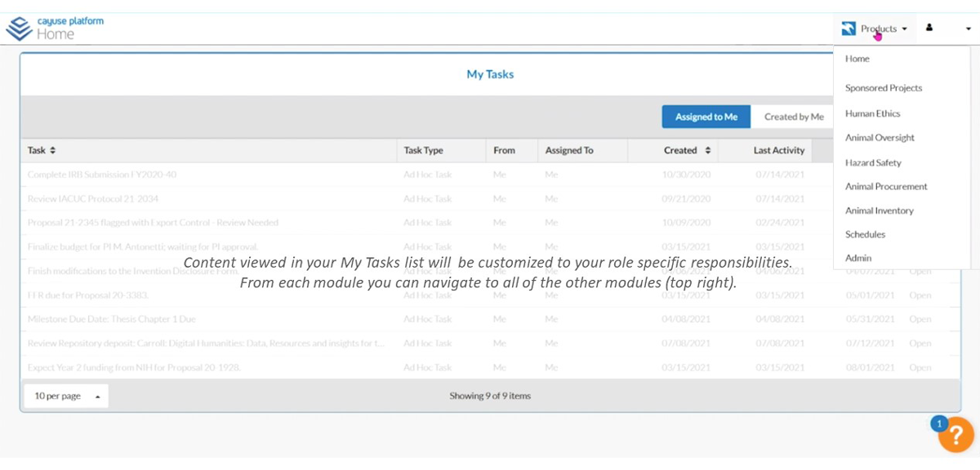This screenshot has height=470, width=980.
Task: Go to Animal Oversight module
Action: coord(880,138)
